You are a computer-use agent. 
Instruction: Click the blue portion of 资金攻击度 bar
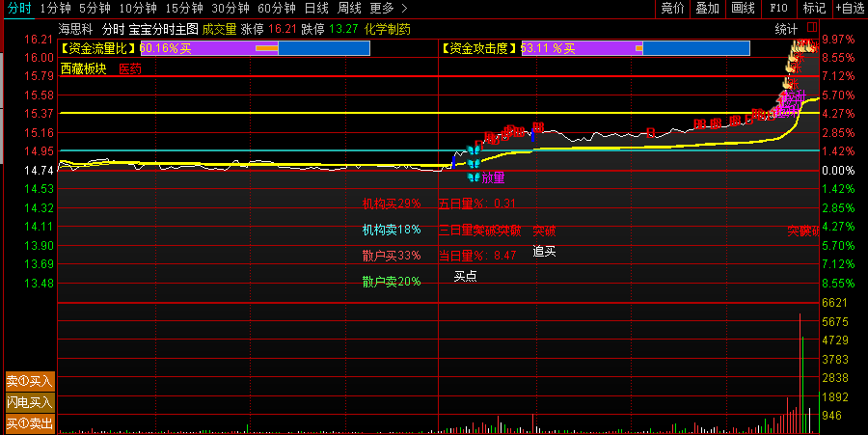point(696,48)
